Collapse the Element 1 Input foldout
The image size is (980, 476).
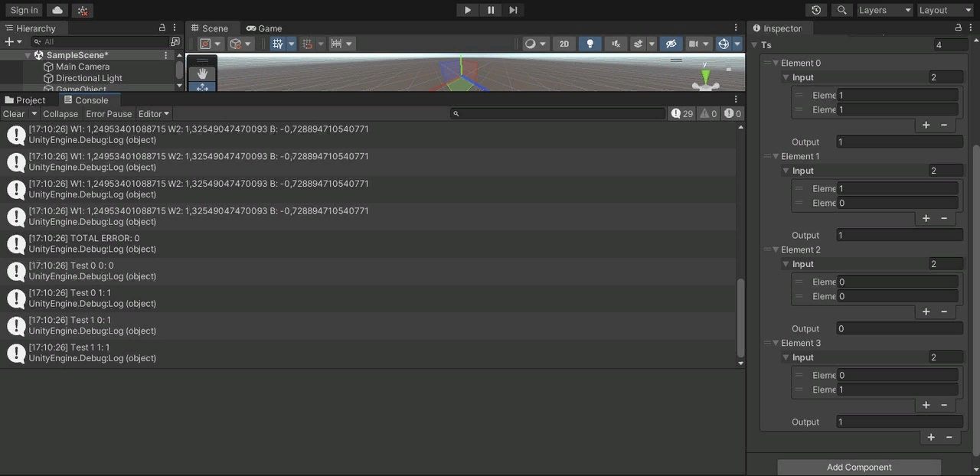(x=786, y=171)
